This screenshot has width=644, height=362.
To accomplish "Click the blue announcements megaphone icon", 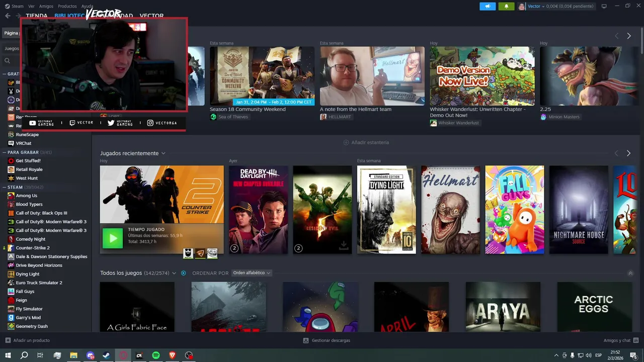I will [487, 6].
